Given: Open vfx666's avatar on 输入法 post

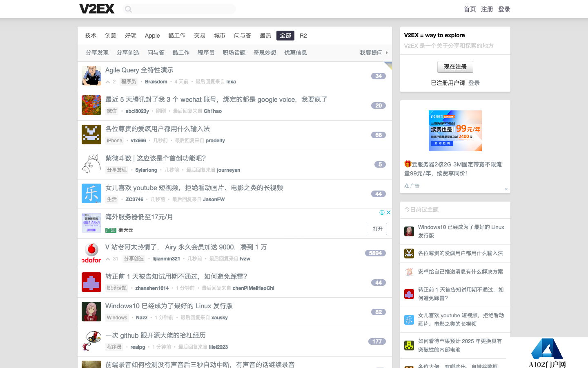Looking at the screenshot, I should coord(91,135).
